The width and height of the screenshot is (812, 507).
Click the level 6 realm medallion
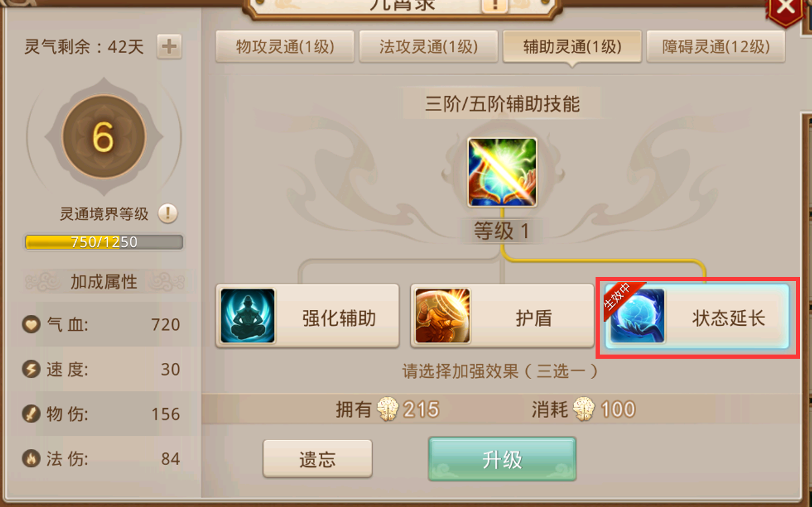pyautogui.click(x=103, y=138)
